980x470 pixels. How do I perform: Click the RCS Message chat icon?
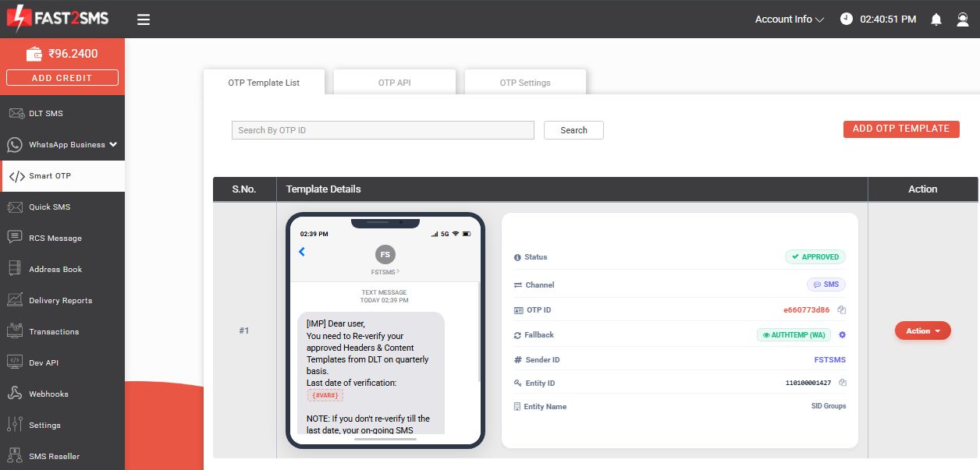click(x=15, y=238)
